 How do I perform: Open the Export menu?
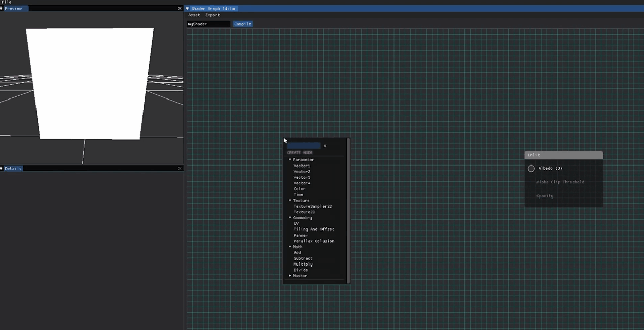pyautogui.click(x=212, y=15)
